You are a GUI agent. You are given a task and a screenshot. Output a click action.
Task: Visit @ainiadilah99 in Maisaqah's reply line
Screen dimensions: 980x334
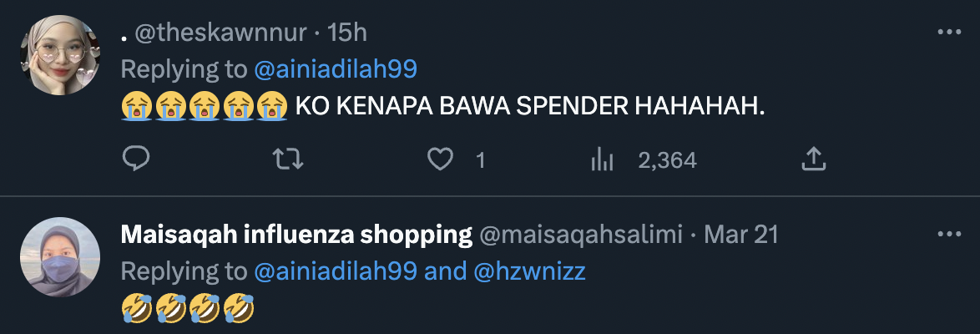click(x=336, y=271)
